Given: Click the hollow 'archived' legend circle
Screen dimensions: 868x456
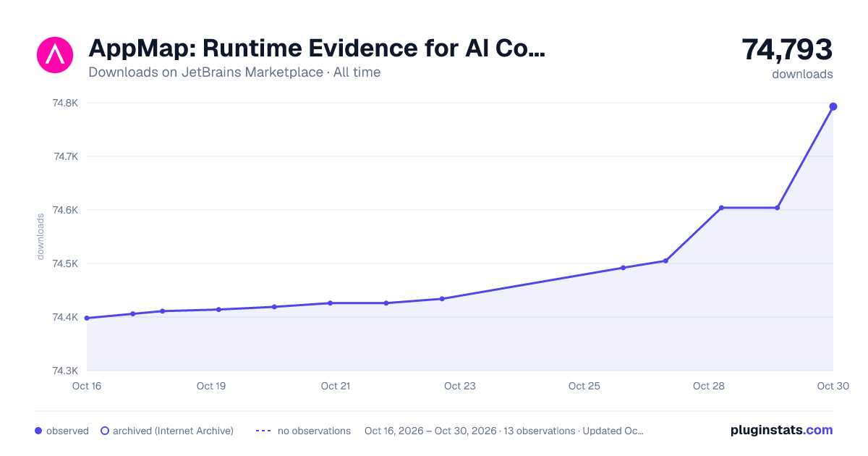Looking at the screenshot, I should pyautogui.click(x=105, y=431).
